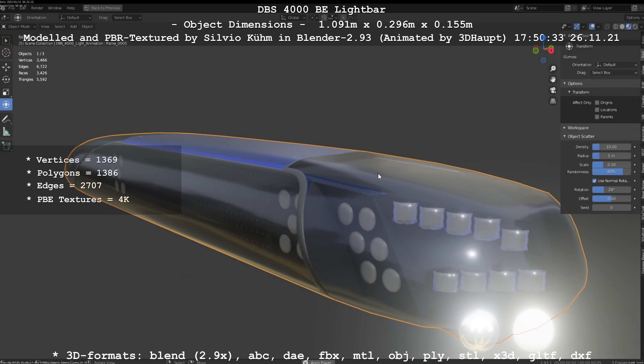The image size is (644, 364).
Task: Cancel the Anim Player job
Action: [x=305, y=362]
